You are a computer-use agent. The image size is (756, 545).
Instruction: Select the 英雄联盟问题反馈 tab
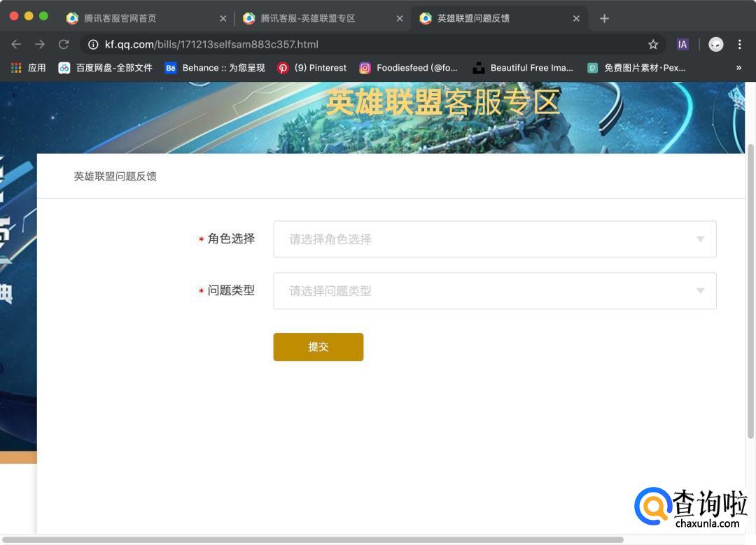(x=500, y=18)
